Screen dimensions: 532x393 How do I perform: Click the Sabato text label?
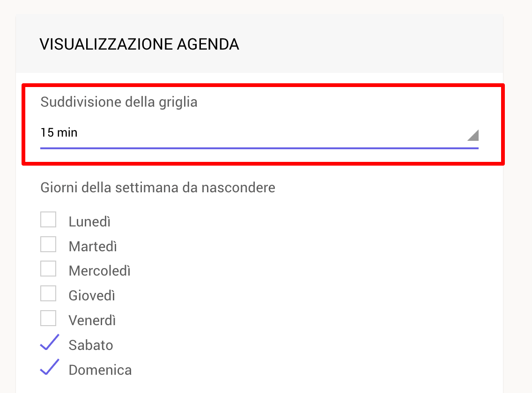pos(91,345)
